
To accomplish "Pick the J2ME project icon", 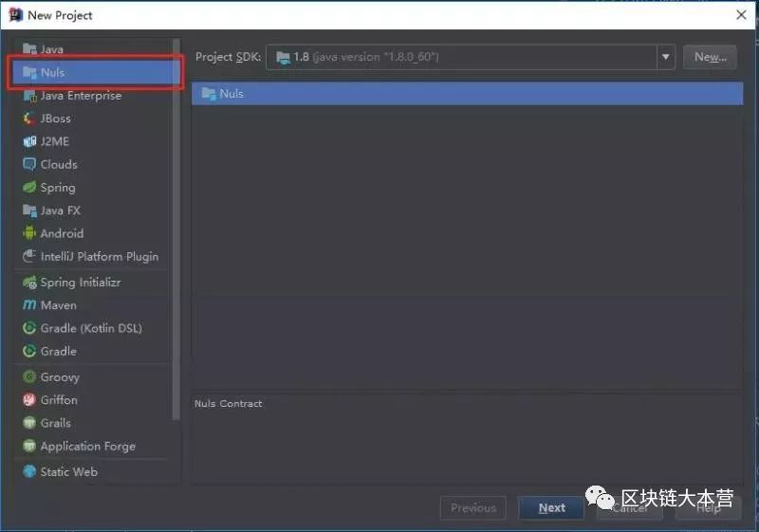I will [29, 141].
